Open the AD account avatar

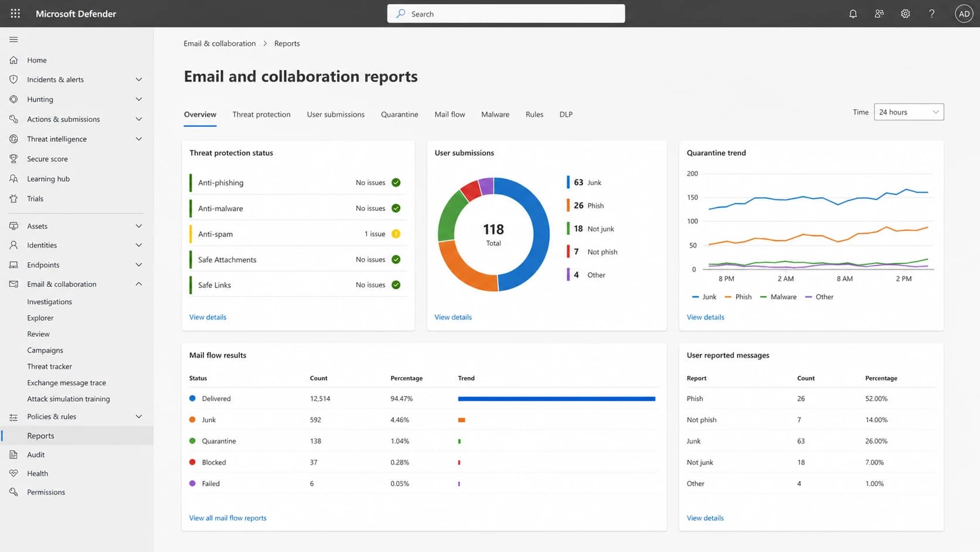point(964,13)
